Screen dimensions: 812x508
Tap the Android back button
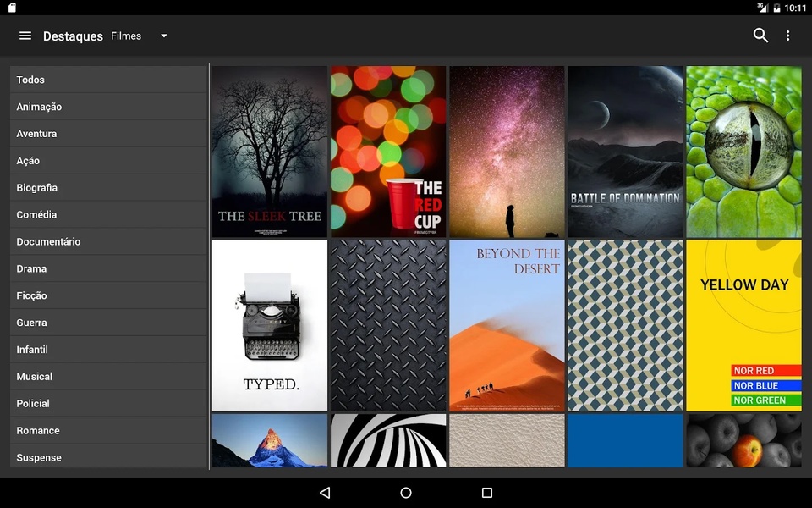point(325,493)
